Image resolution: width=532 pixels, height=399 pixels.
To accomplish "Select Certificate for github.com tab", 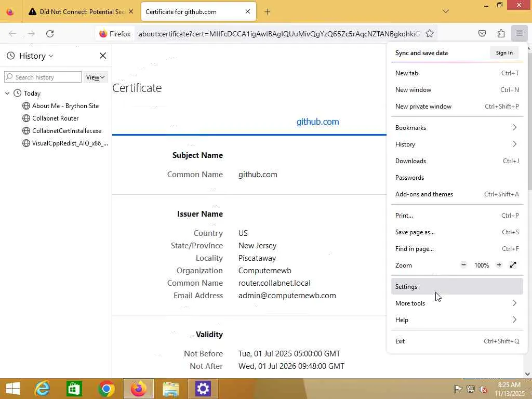I will (x=198, y=12).
